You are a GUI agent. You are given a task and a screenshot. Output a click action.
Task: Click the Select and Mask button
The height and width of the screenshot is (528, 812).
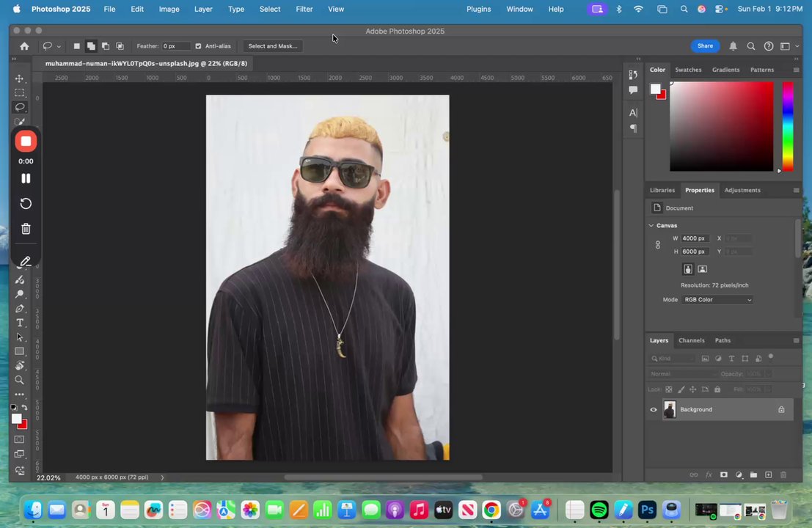272,46
